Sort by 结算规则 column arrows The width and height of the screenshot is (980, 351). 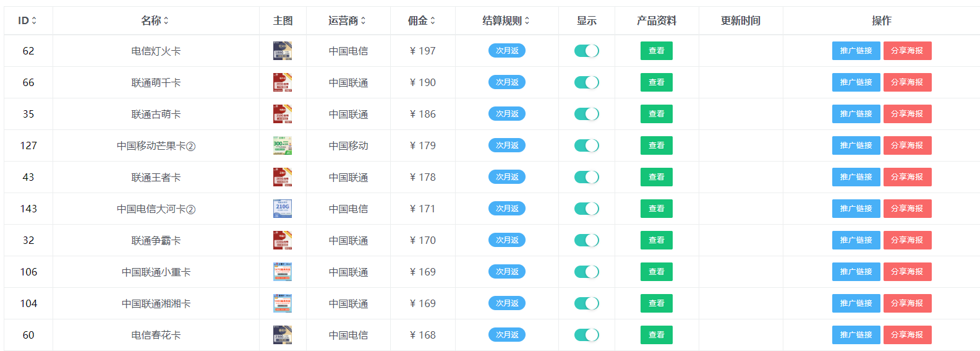pyautogui.click(x=527, y=20)
